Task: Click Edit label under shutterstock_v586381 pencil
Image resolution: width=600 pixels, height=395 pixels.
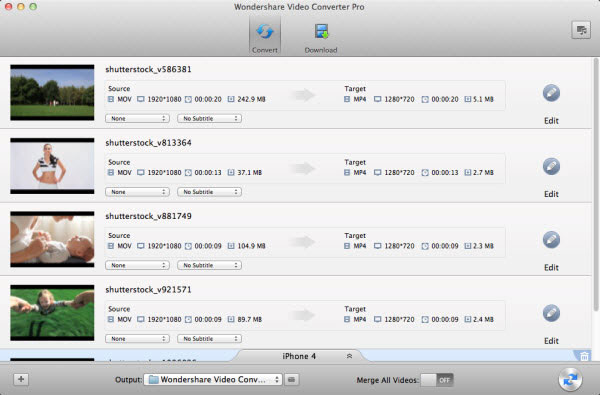Action: (551, 121)
